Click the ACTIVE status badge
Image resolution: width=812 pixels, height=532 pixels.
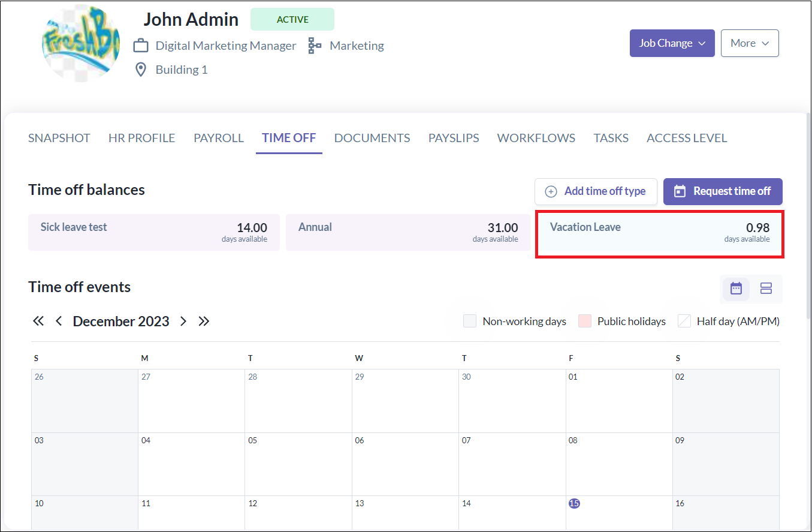(x=292, y=19)
